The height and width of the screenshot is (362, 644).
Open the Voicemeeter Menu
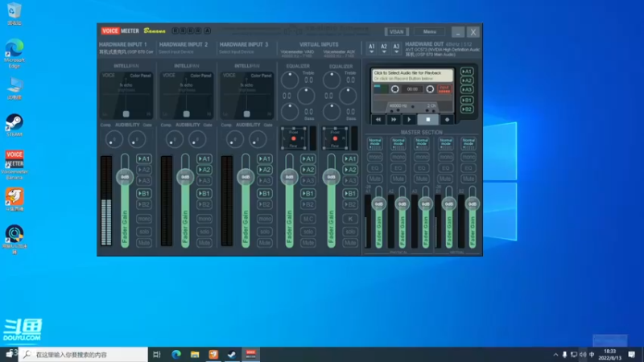430,31
